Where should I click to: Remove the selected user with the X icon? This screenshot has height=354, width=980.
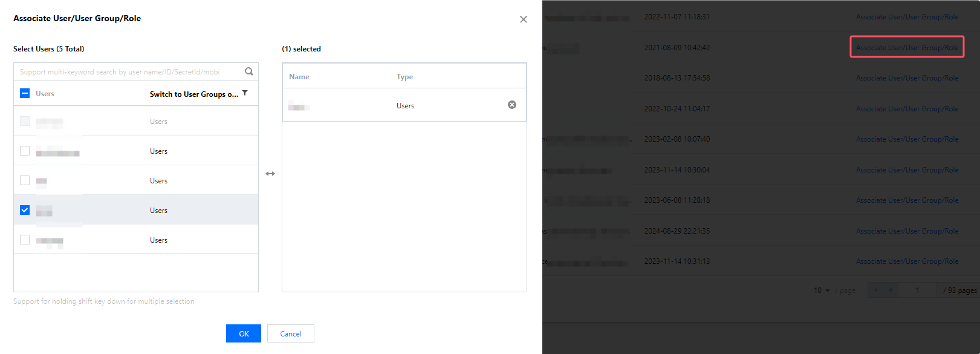click(x=512, y=105)
